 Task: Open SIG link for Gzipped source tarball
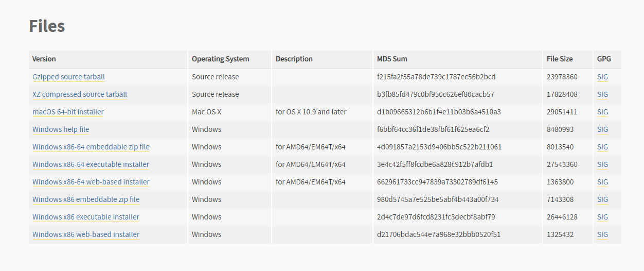tap(602, 77)
